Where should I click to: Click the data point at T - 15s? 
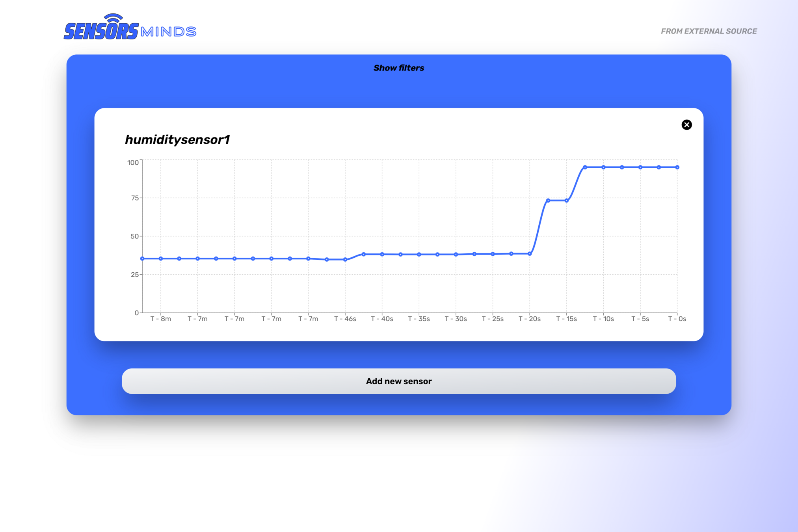(567, 201)
